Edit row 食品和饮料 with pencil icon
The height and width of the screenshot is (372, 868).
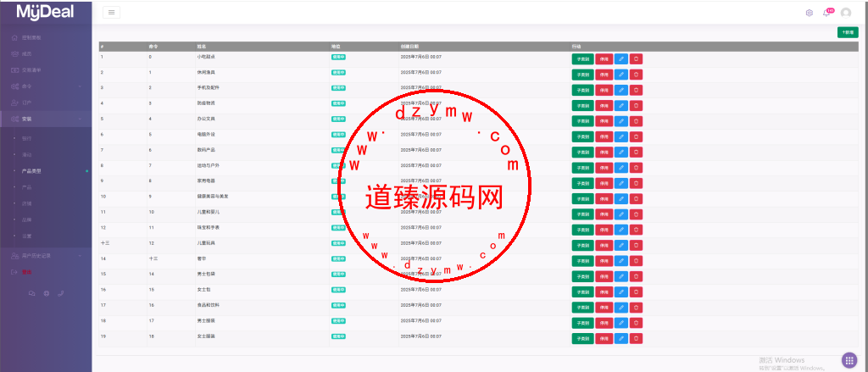[x=621, y=308]
